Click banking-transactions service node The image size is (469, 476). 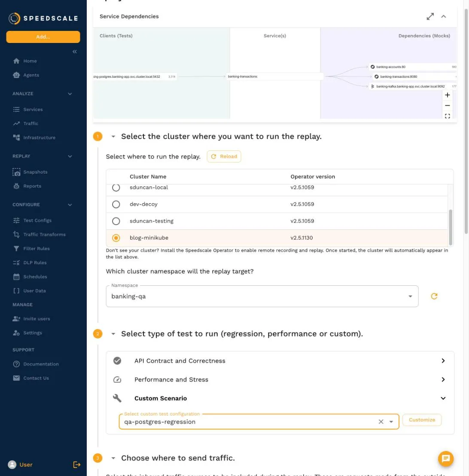click(275, 76)
